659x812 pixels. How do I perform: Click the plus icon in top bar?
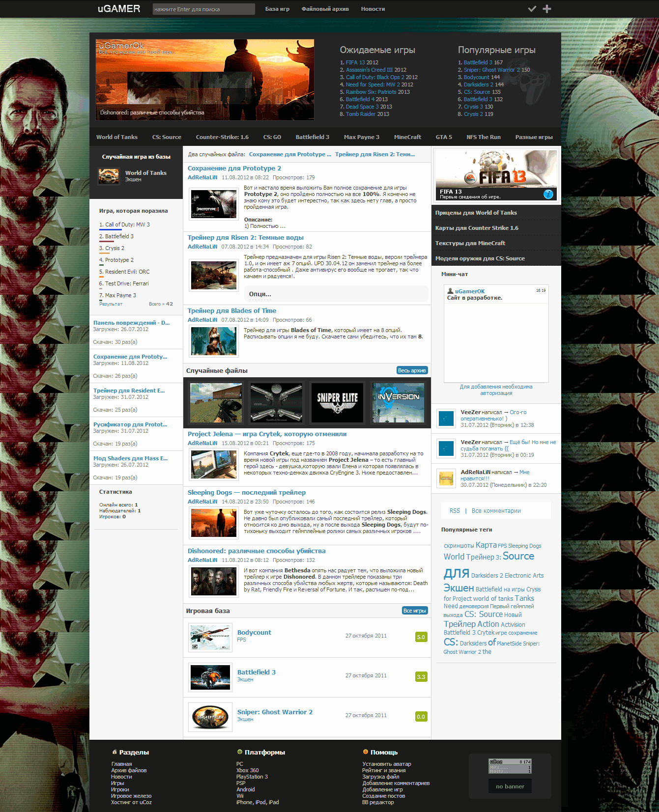546,9
